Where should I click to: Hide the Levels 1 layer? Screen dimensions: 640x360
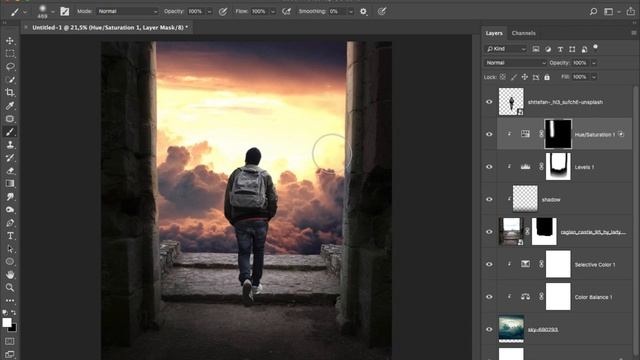(x=489, y=167)
